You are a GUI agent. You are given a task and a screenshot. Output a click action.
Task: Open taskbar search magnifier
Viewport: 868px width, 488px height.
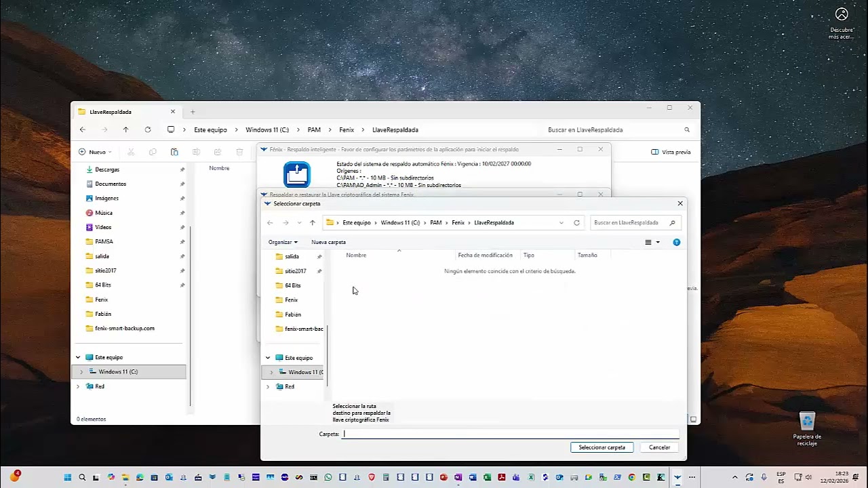tap(82, 477)
